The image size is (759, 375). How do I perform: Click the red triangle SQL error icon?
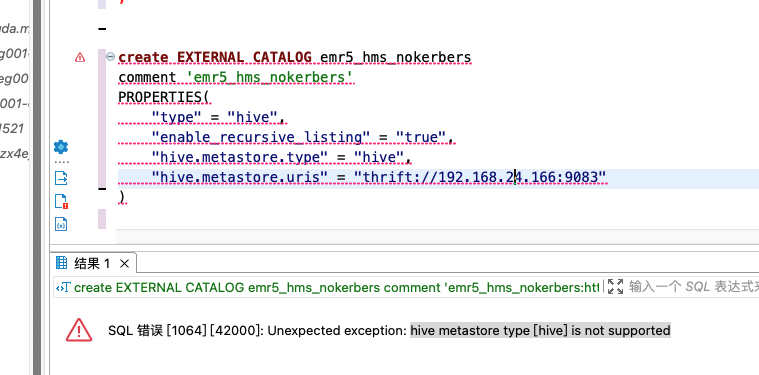(79, 330)
